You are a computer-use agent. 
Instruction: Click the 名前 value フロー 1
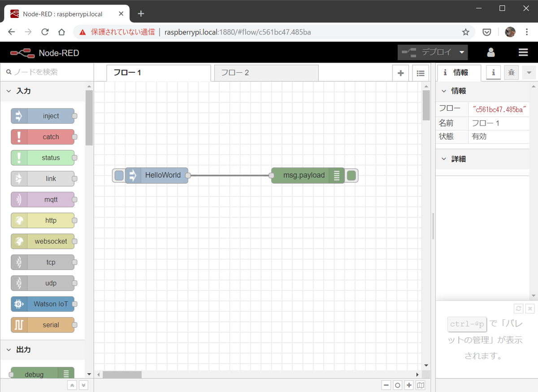point(486,123)
